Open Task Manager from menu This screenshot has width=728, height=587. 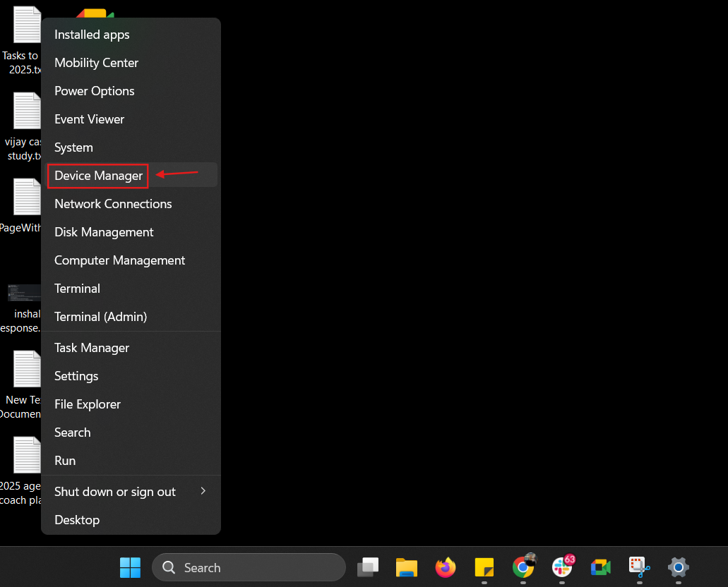pyautogui.click(x=131, y=348)
